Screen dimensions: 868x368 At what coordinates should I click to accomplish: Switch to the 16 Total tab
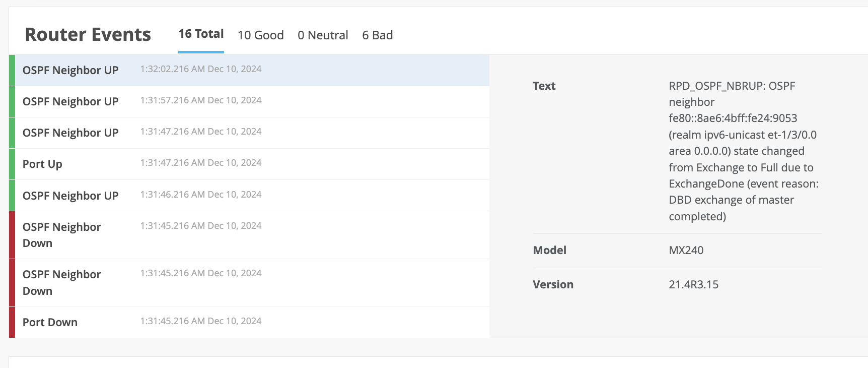pos(201,34)
